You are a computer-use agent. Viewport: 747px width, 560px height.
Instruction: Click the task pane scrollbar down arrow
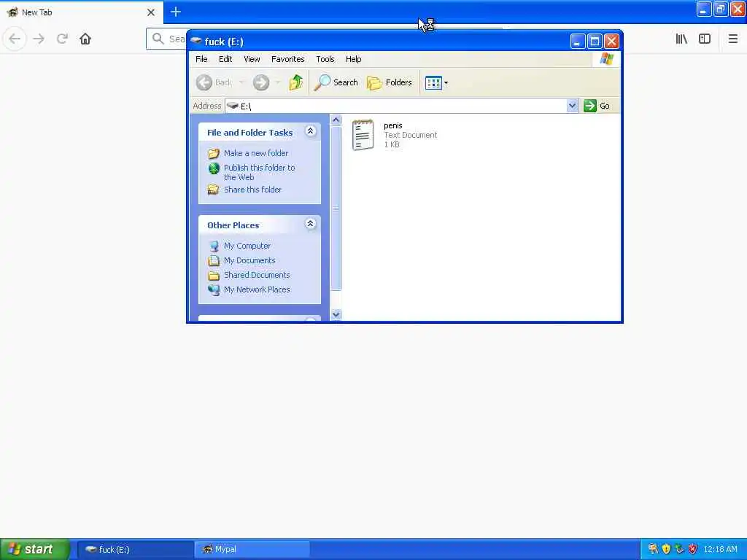point(336,314)
